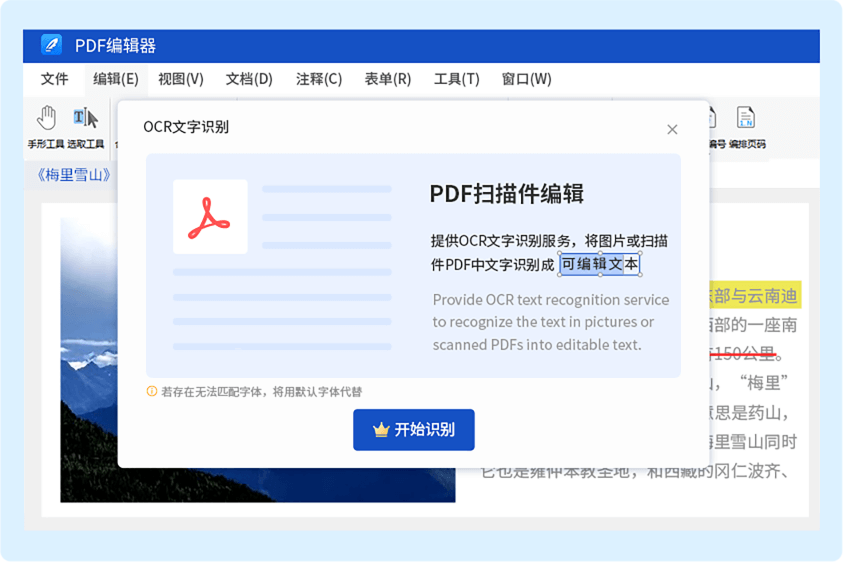Click the orange info icon beside font notice
The width and height of the screenshot is (843, 562).
pos(152,391)
